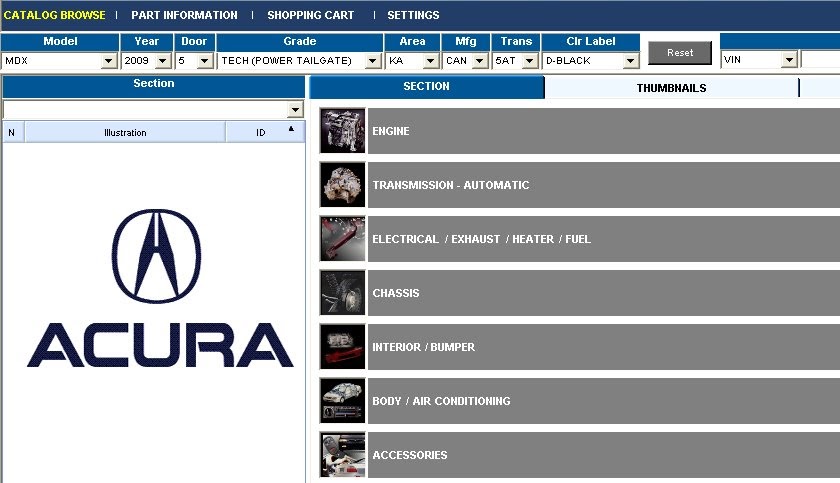Select the CHASSIS section bar
The width and height of the screenshot is (840, 483).
click(604, 293)
